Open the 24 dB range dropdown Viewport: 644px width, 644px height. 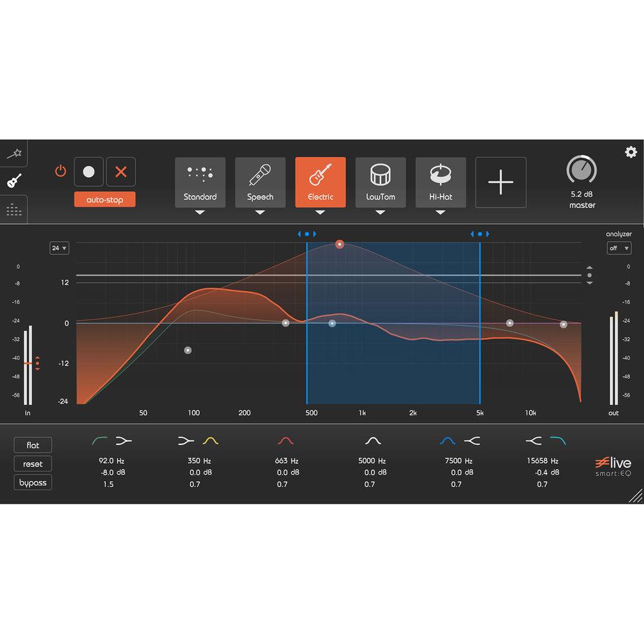coord(59,248)
